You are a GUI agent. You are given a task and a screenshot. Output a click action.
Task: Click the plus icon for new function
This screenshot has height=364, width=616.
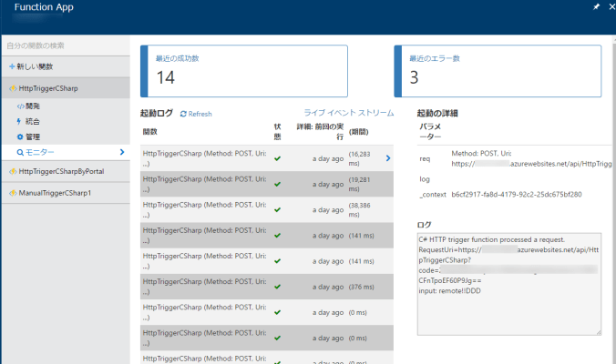(12, 66)
